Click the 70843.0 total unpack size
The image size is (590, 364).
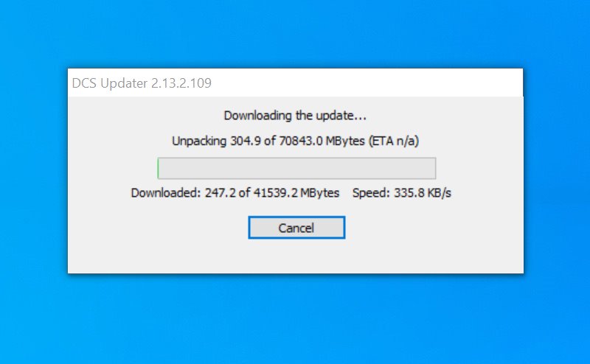tap(301, 141)
